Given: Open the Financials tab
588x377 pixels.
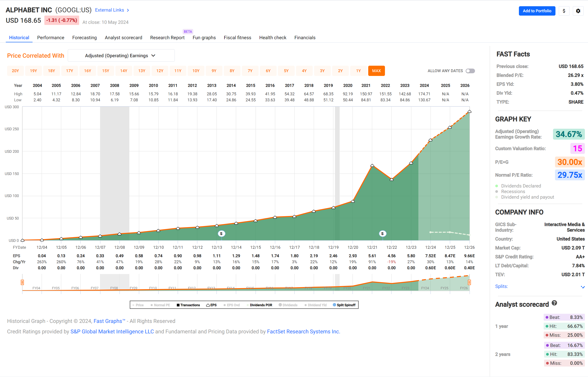Looking at the screenshot, I should 305,38.
